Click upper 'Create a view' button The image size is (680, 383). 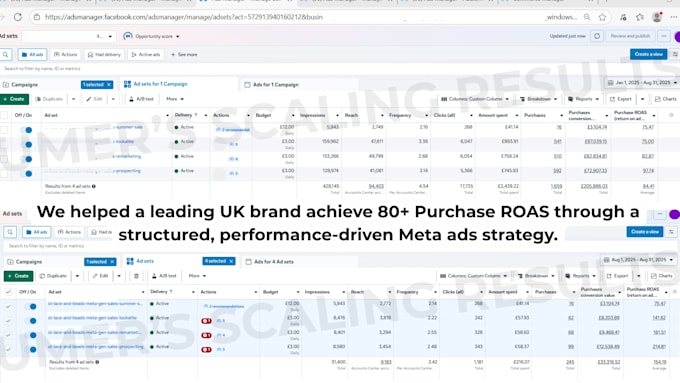coord(648,54)
